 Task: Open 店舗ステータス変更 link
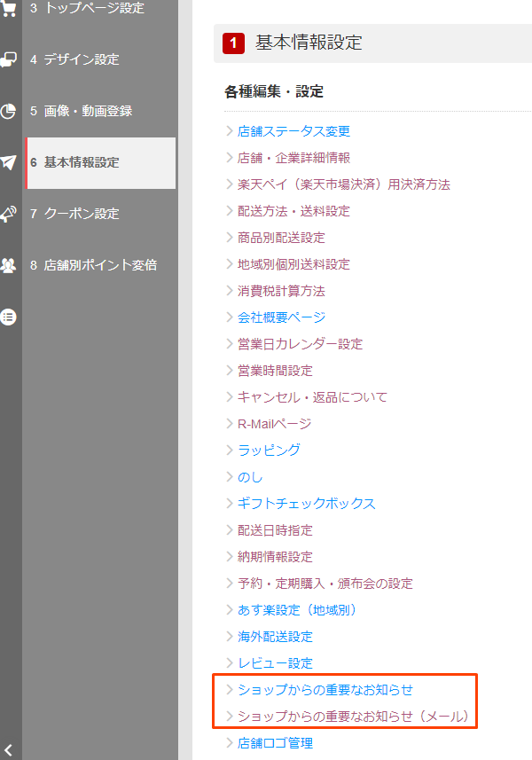tap(293, 131)
